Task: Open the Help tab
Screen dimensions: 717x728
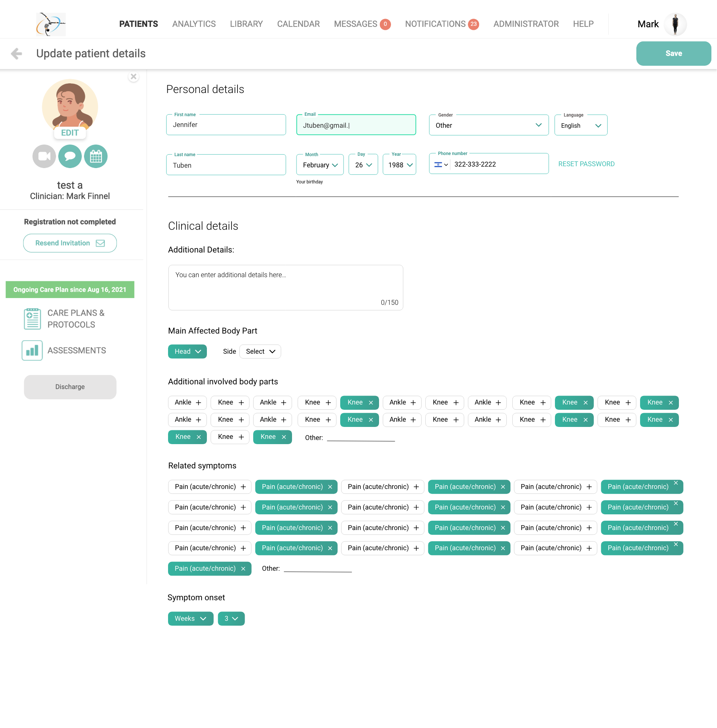Action: tap(584, 24)
